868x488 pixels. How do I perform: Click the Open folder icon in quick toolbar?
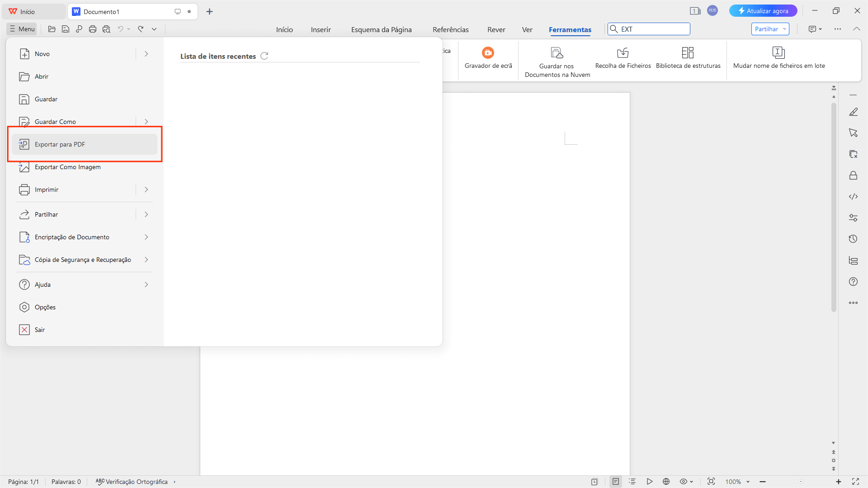52,29
